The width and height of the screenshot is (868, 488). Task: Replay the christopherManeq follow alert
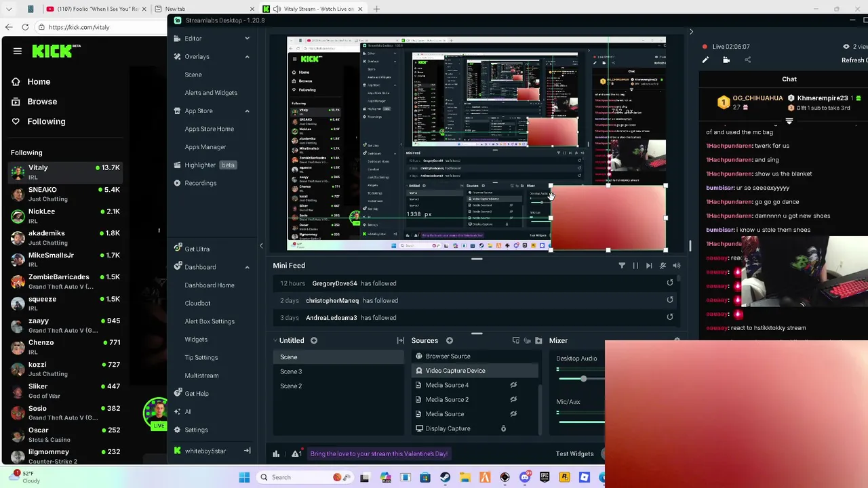pyautogui.click(x=670, y=300)
